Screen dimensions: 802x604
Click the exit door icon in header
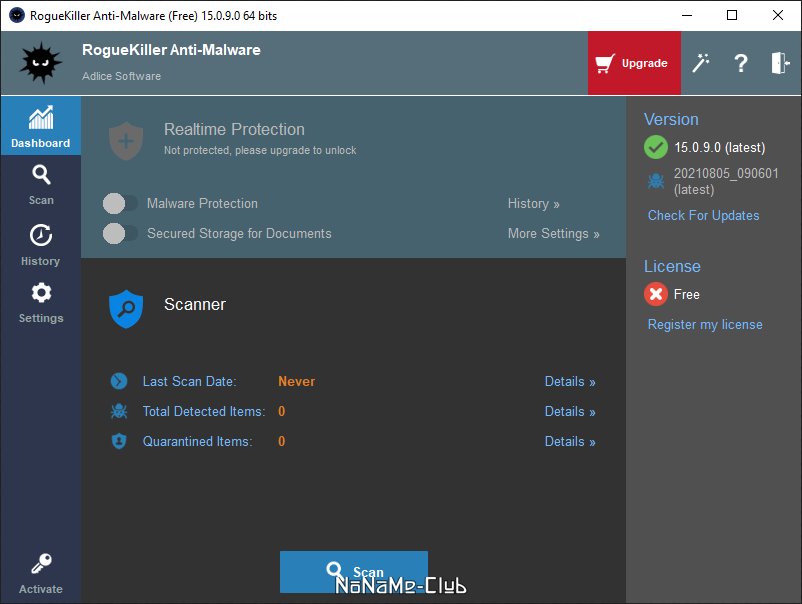click(x=780, y=63)
